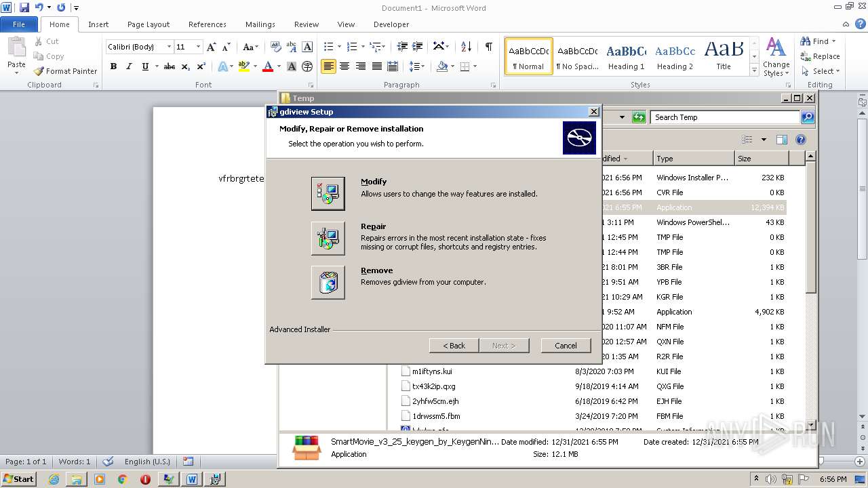Align text right in Word

click(x=361, y=66)
